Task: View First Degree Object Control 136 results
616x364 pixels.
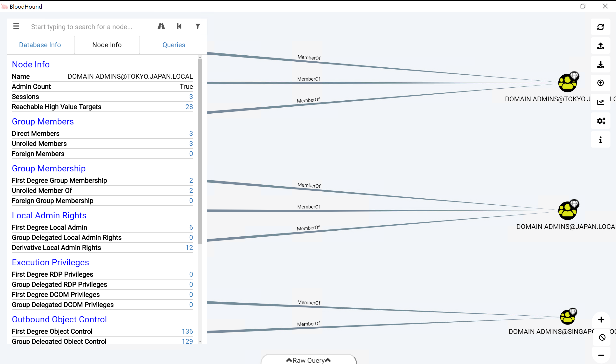Action: [x=187, y=331]
